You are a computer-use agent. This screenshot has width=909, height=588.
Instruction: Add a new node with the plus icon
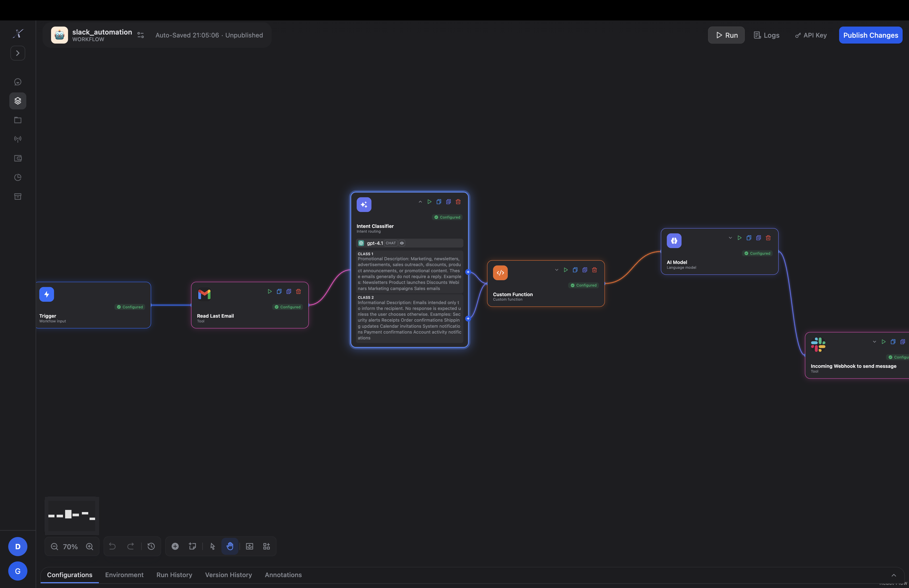175,546
